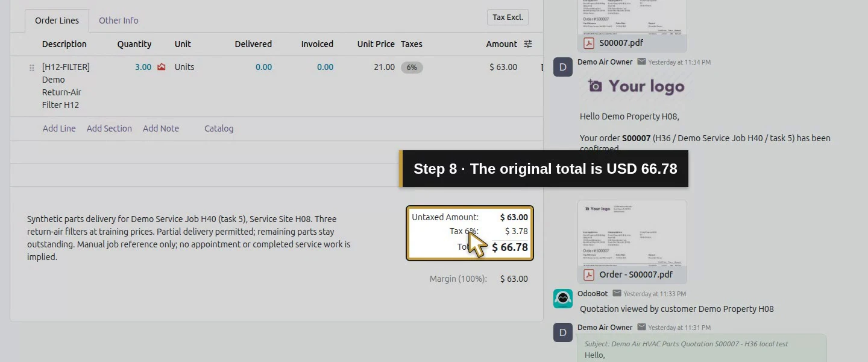Click the OdooBot avatar

(563, 299)
